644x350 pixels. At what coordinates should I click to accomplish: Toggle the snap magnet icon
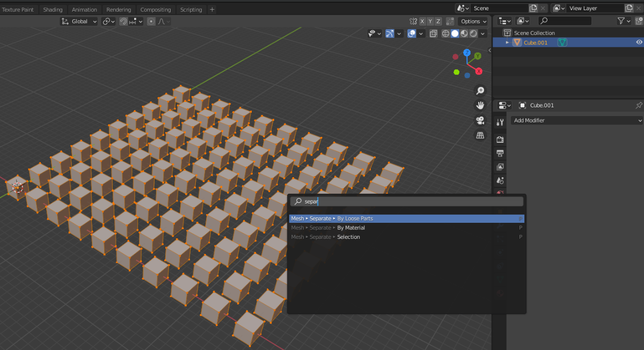pos(123,21)
